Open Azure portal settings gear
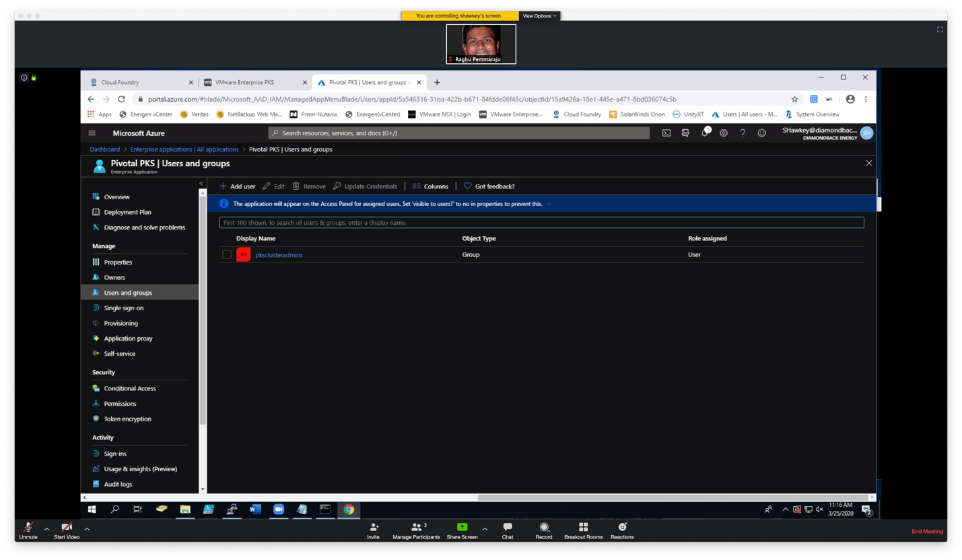962x560 pixels. [724, 133]
